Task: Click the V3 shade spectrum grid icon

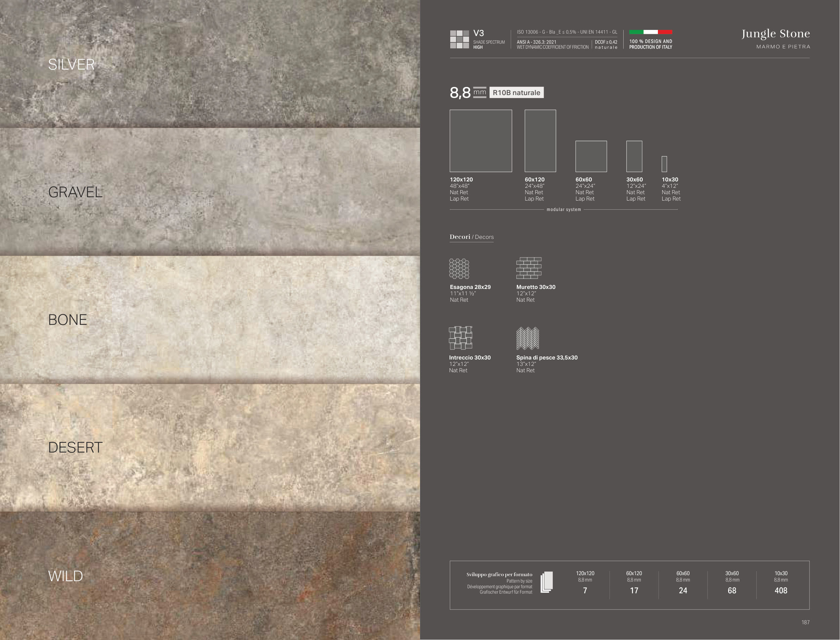Action: tap(459, 39)
